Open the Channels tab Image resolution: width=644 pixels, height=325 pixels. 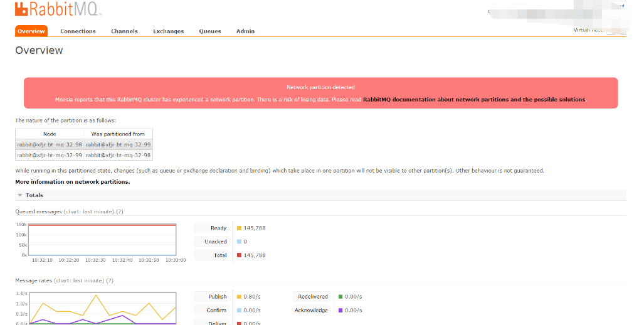pos(124,31)
